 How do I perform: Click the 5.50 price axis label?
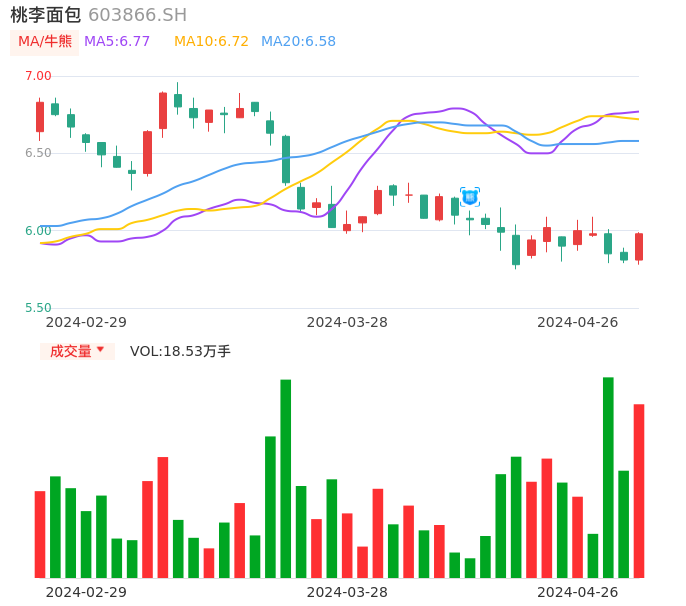[38, 308]
